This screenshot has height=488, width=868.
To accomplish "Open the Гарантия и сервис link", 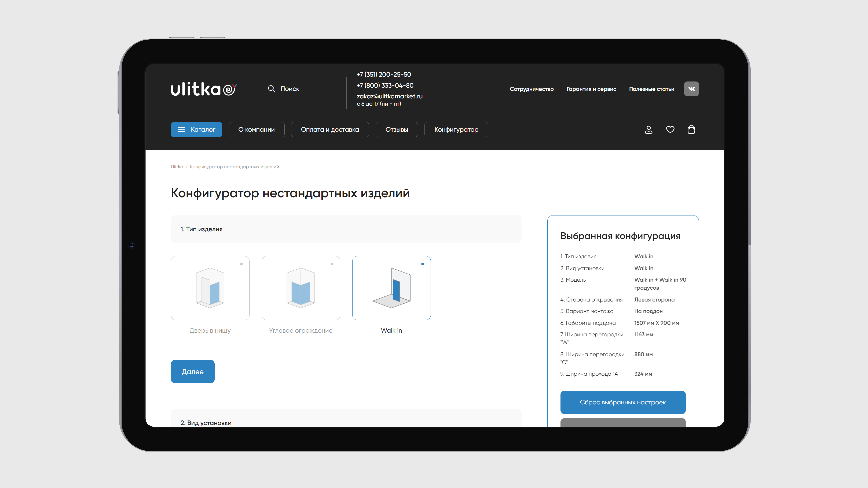I will pyautogui.click(x=591, y=89).
